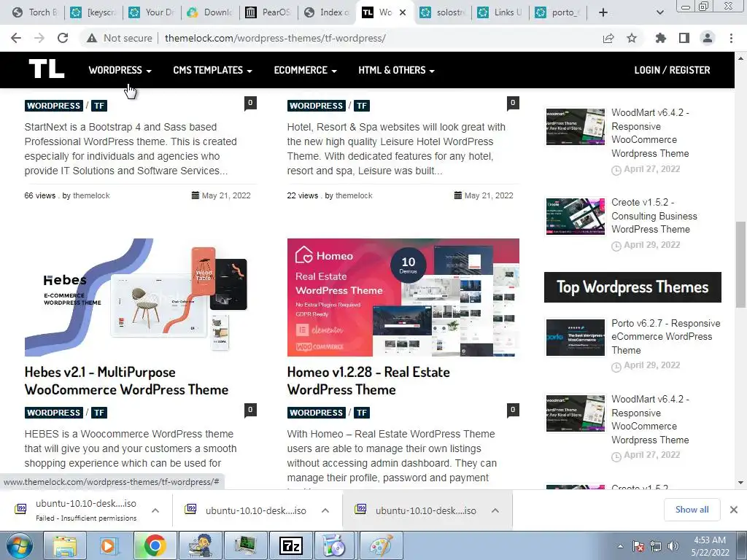Click the scrollbar down arrow

pos(740,483)
